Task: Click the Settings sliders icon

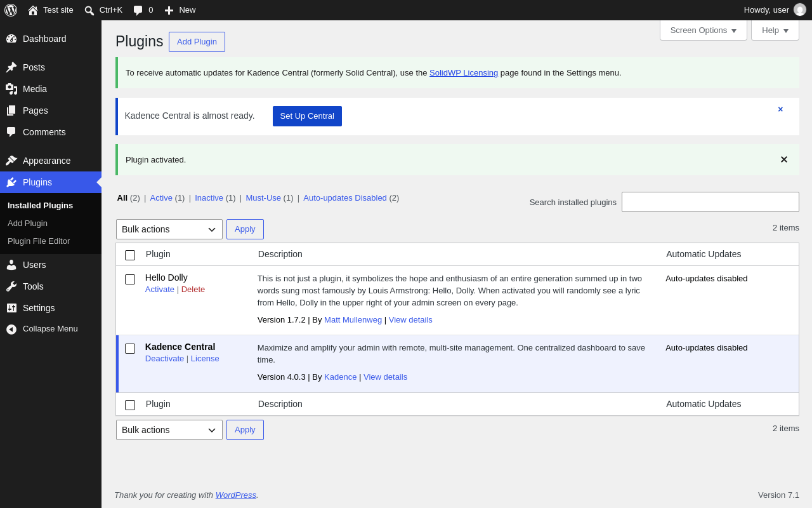Action: (11, 308)
